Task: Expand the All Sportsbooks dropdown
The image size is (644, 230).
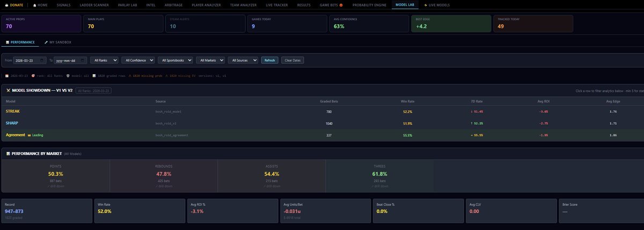Action: pyautogui.click(x=176, y=60)
